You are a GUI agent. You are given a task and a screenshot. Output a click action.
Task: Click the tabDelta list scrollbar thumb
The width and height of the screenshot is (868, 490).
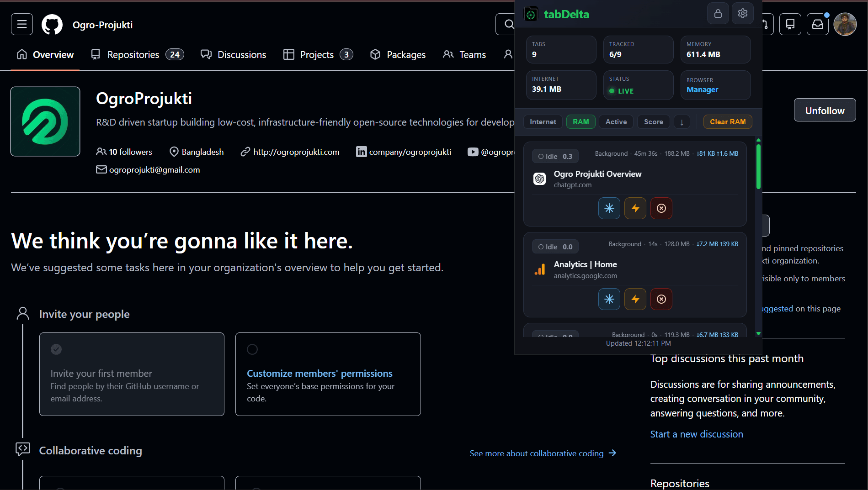(x=758, y=166)
